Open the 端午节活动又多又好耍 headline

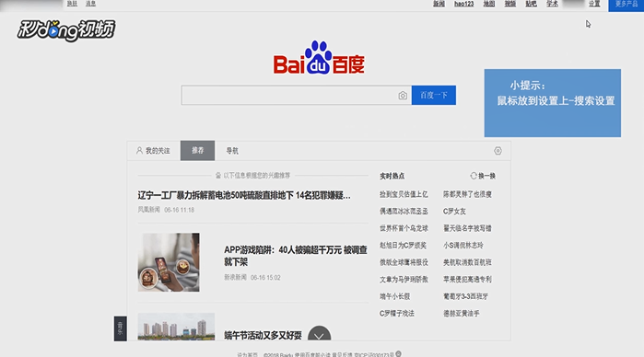coord(263,335)
